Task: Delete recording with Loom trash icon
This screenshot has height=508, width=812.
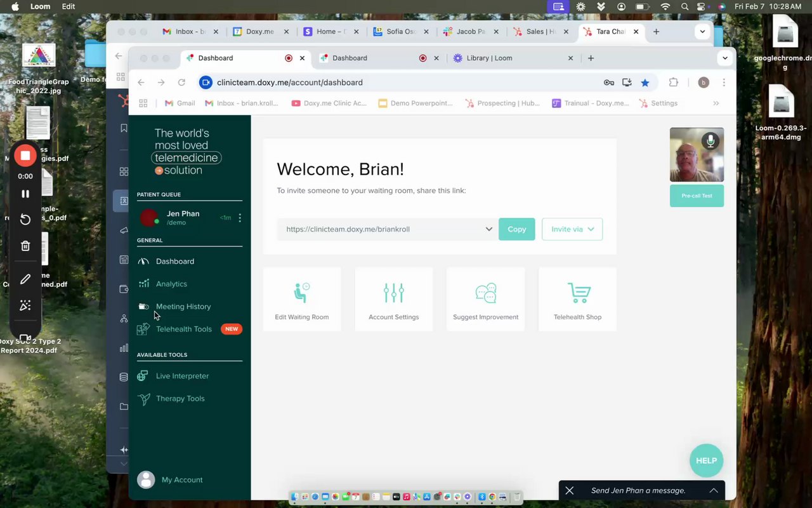Action: pos(25,246)
